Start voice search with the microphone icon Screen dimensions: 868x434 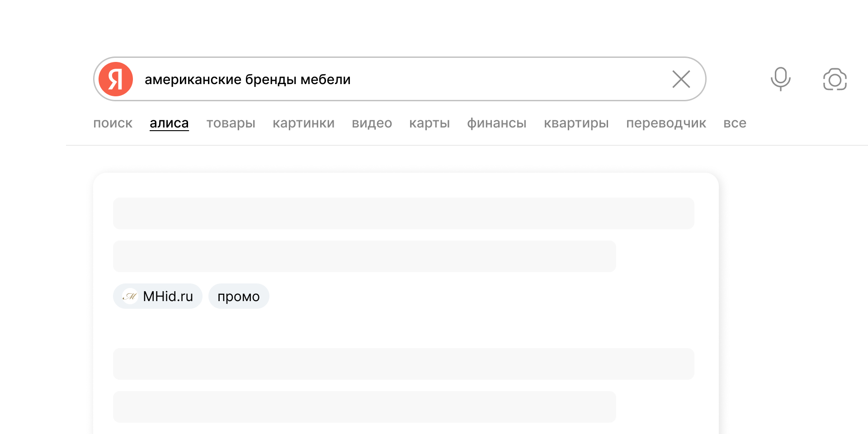pos(780,79)
